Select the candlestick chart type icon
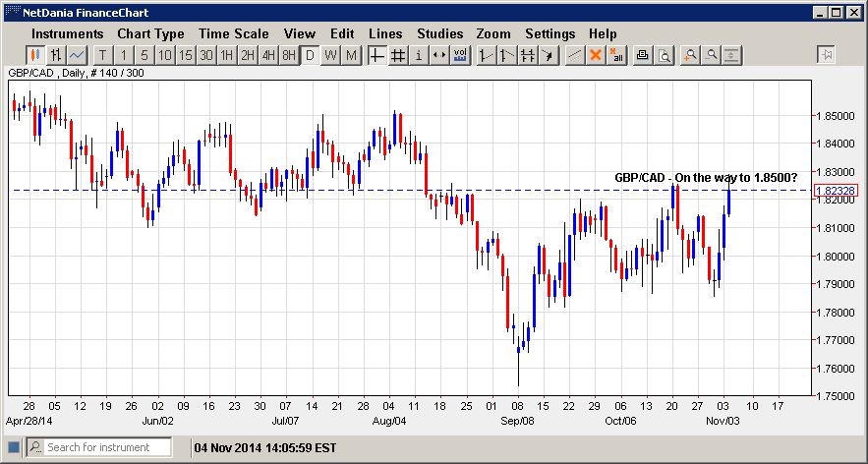868x464 pixels. (34, 55)
